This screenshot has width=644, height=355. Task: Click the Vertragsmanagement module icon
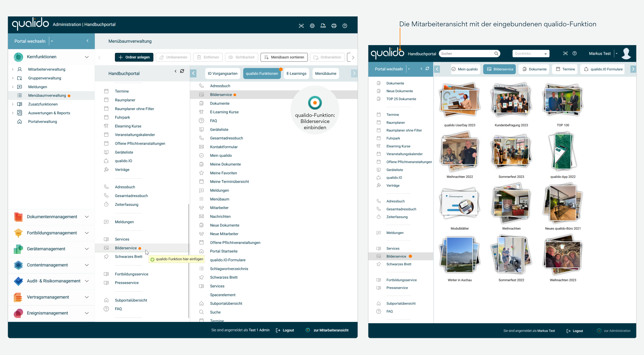(18, 297)
